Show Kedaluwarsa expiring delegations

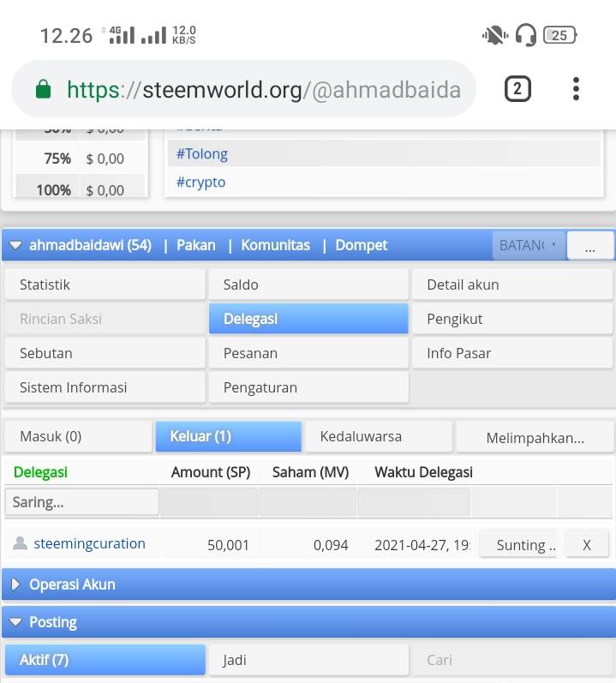[379, 436]
